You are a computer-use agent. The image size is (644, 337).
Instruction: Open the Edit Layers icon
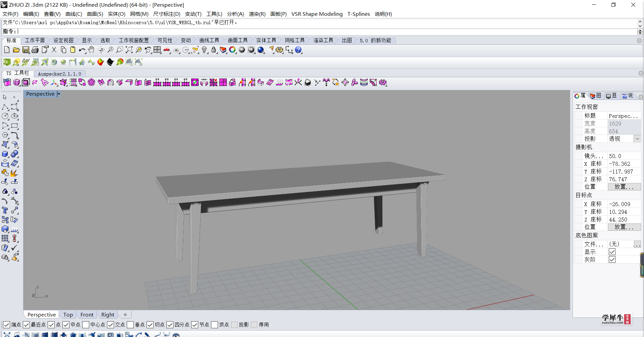pyautogui.click(x=223, y=50)
